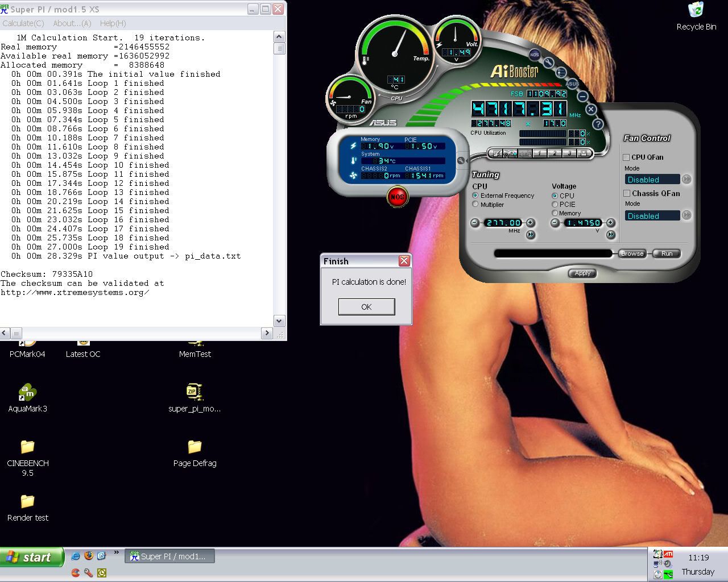Open the Calculate(C) menu in Super PI
Viewport: 728px width, 582px height.
[x=23, y=23]
